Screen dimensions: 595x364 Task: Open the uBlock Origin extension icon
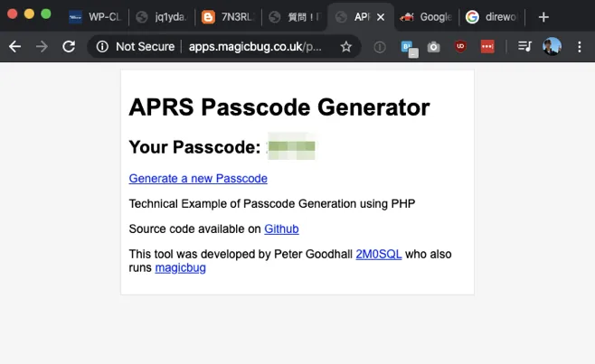tap(460, 47)
